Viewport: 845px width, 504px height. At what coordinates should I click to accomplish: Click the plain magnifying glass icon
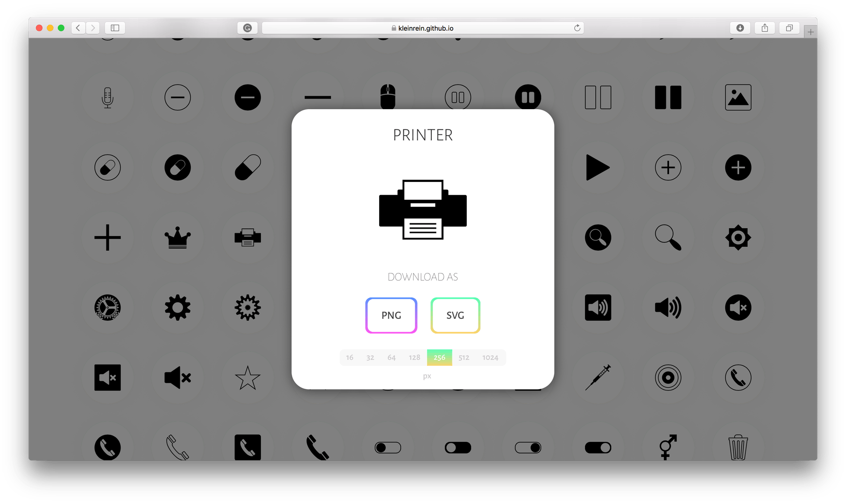(x=668, y=238)
